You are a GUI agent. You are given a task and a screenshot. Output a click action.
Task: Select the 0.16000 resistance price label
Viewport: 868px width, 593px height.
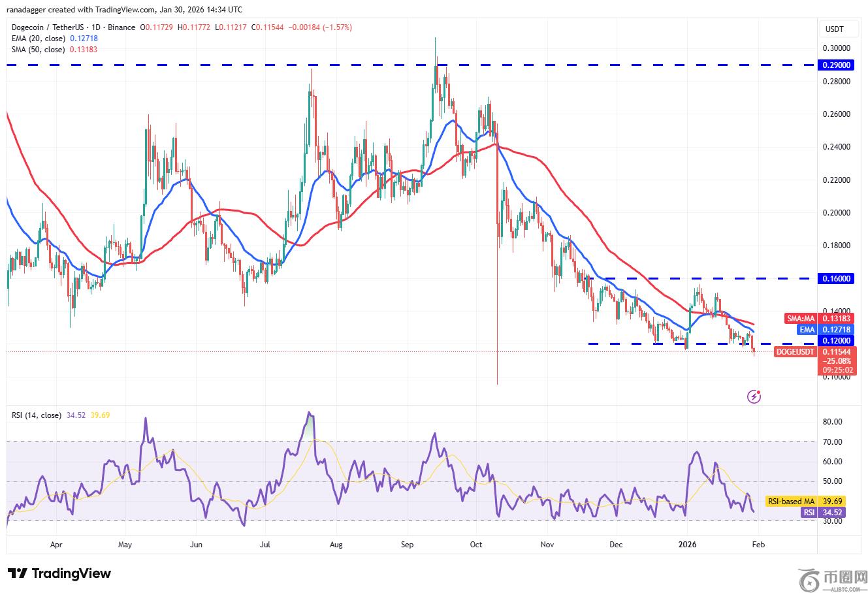click(837, 278)
